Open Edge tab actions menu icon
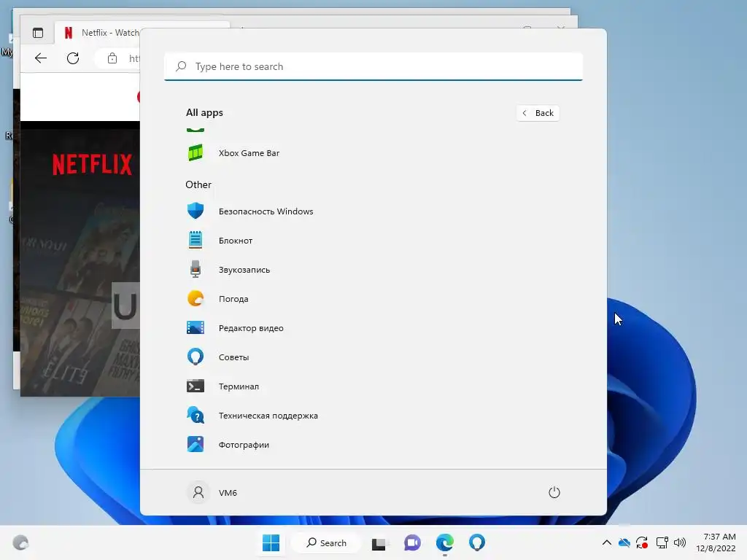Screen dimensions: 747x560 click(x=38, y=33)
